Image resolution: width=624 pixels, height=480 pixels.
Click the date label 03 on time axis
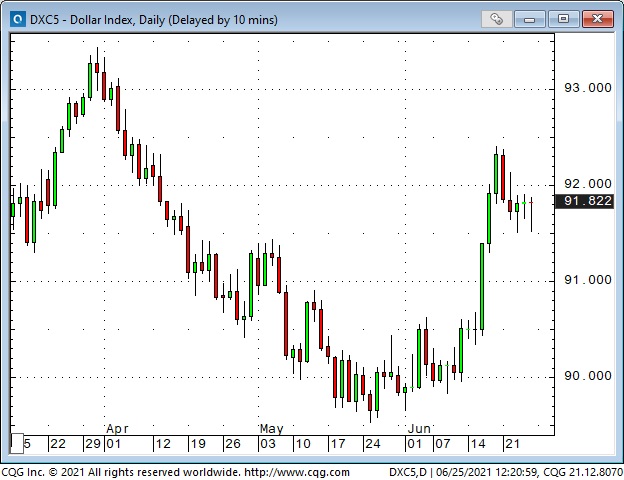pos(267,443)
